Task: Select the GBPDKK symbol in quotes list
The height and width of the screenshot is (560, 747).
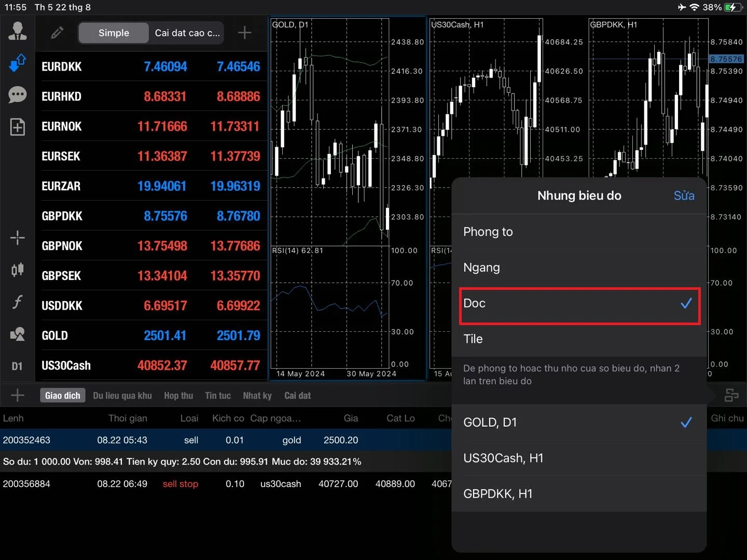Action: click(x=151, y=216)
